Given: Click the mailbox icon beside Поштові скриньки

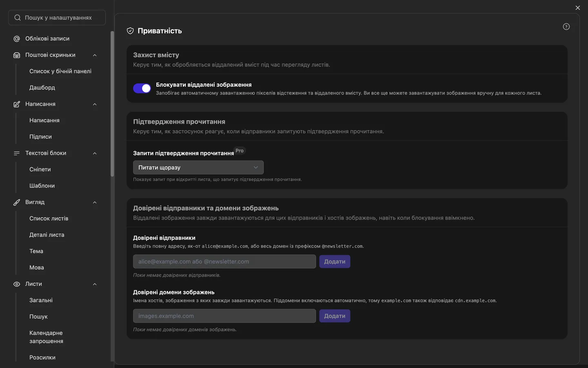Looking at the screenshot, I should pos(17,55).
